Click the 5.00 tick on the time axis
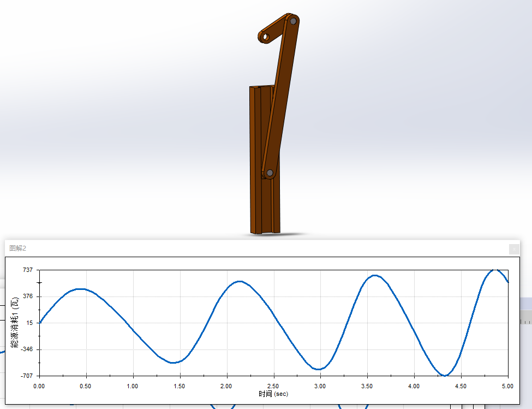The image size is (532, 409). pyautogui.click(x=507, y=386)
